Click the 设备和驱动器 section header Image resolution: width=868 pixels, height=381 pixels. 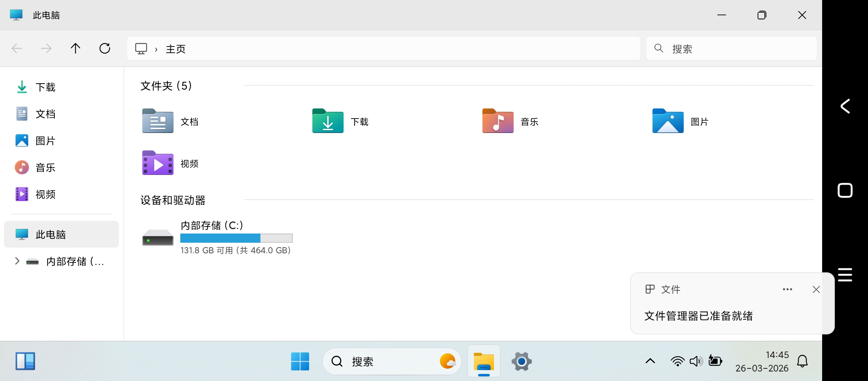(173, 200)
